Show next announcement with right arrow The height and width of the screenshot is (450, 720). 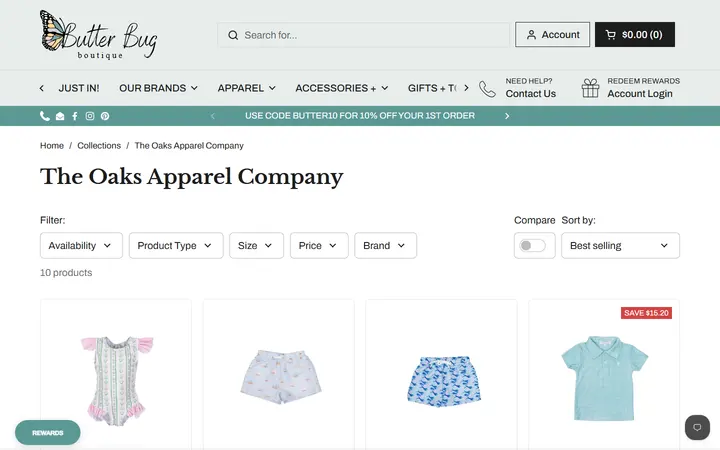[x=507, y=116]
